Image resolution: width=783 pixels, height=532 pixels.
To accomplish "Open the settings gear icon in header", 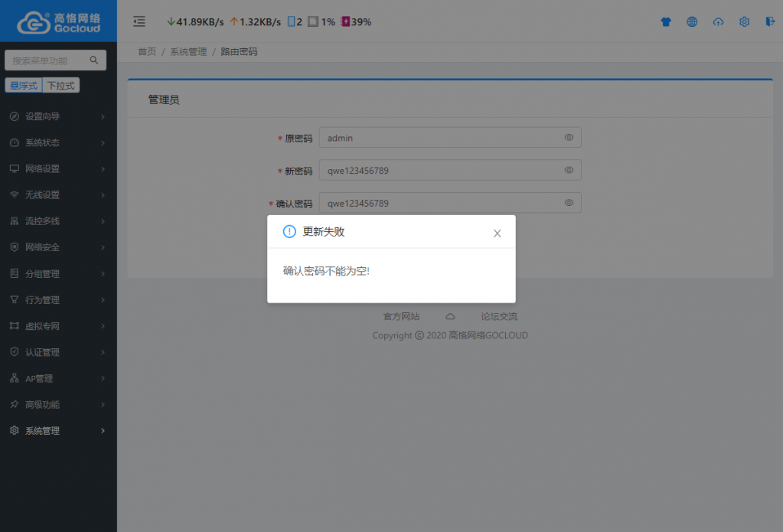I will pos(744,21).
